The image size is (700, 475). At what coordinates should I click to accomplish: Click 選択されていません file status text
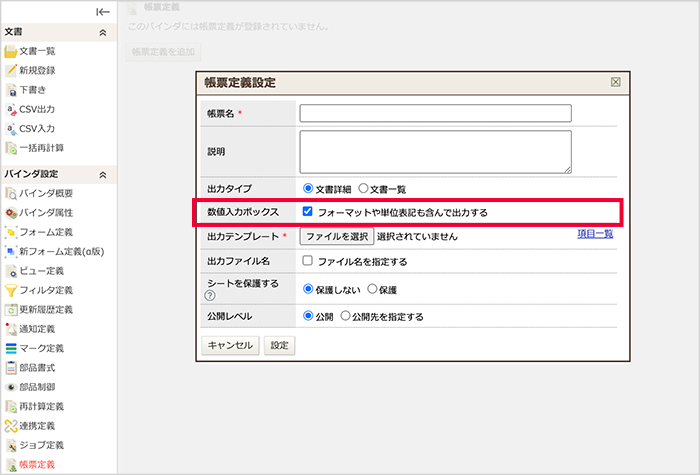(417, 237)
